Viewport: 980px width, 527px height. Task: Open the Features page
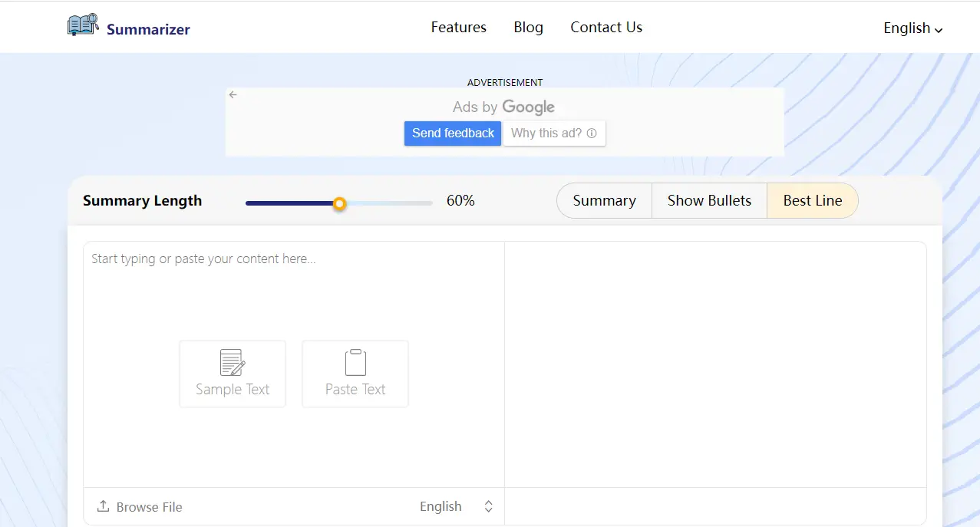[458, 28]
